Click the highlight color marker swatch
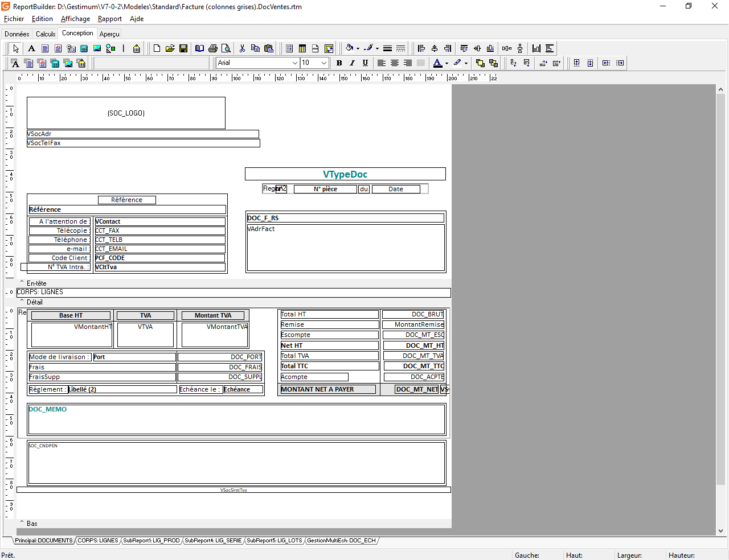 click(457, 63)
